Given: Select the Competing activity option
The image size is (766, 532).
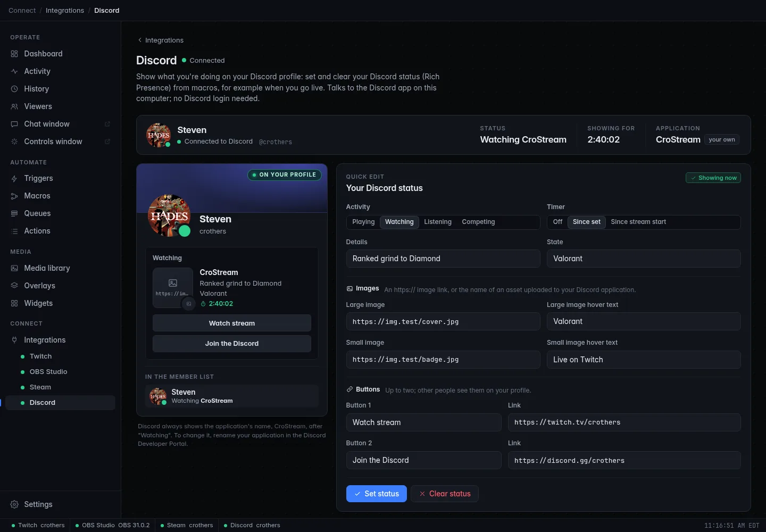Looking at the screenshot, I should [x=478, y=222].
